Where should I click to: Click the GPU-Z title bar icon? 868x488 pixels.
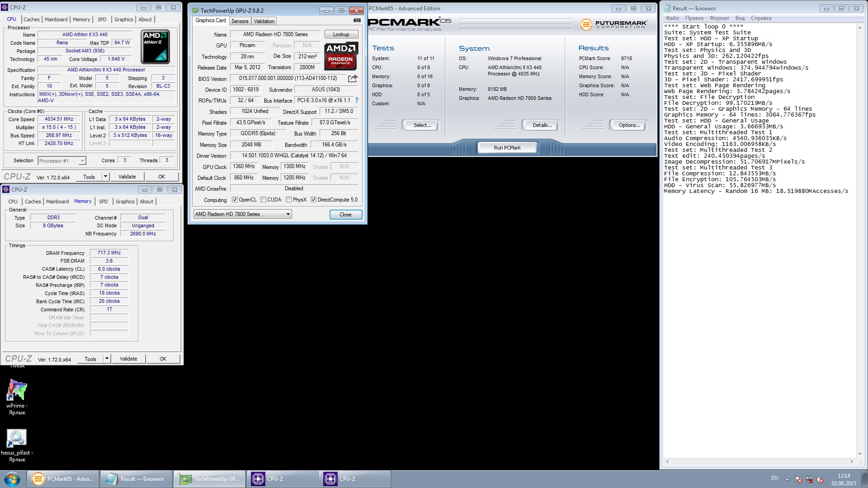195,10
